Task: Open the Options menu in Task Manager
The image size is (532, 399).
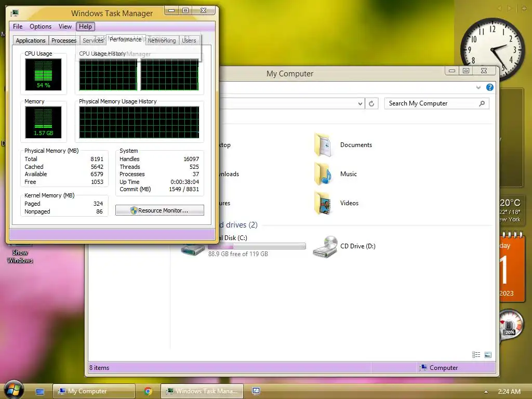Action: pyautogui.click(x=41, y=26)
